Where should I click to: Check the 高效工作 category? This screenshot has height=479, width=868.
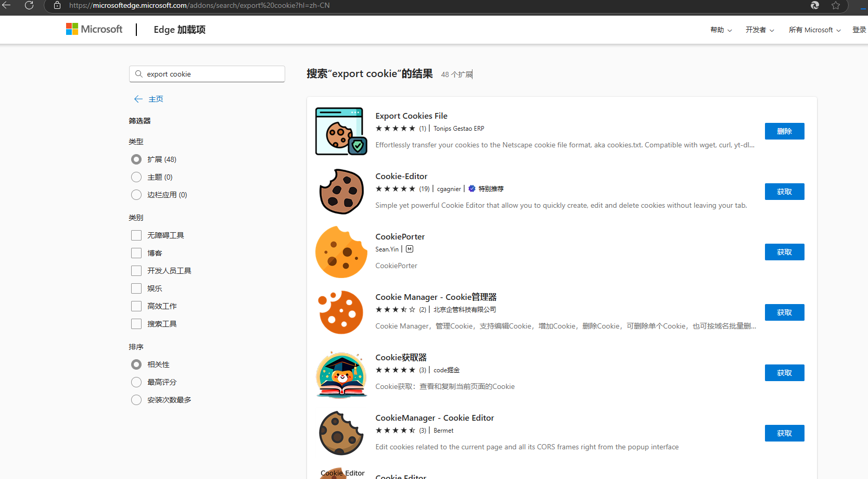click(x=136, y=306)
